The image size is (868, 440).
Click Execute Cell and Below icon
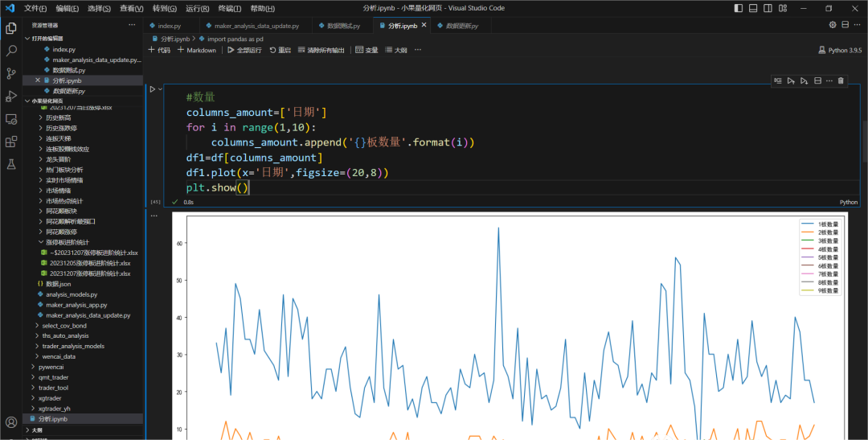click(x=805, y=81)
